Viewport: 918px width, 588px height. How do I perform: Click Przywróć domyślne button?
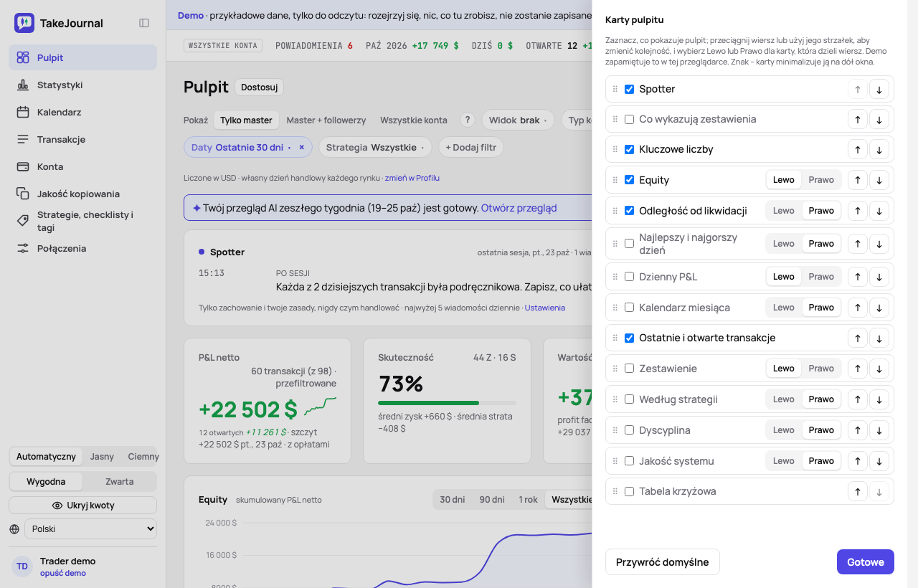tap(663, 562)
